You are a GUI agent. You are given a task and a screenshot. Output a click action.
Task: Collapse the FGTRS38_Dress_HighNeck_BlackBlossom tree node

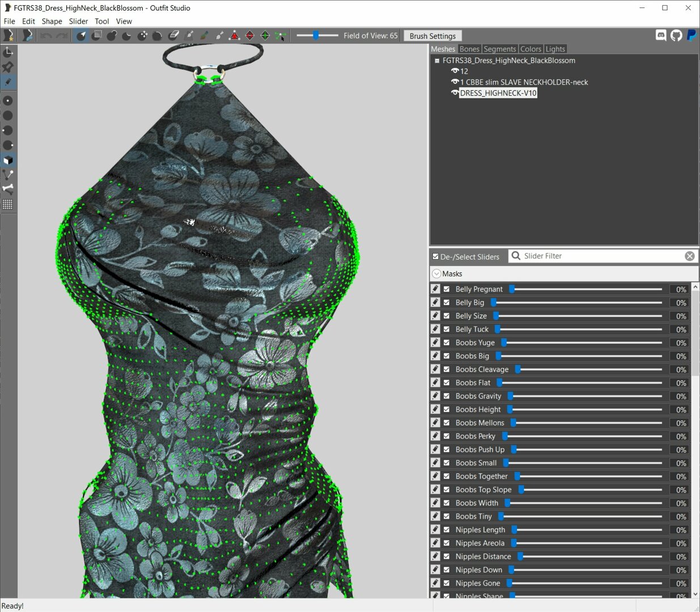coord(437,61)
